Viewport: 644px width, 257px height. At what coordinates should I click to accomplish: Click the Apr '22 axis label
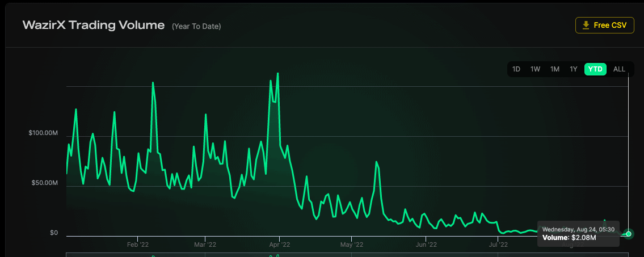[x=279, y=245]
